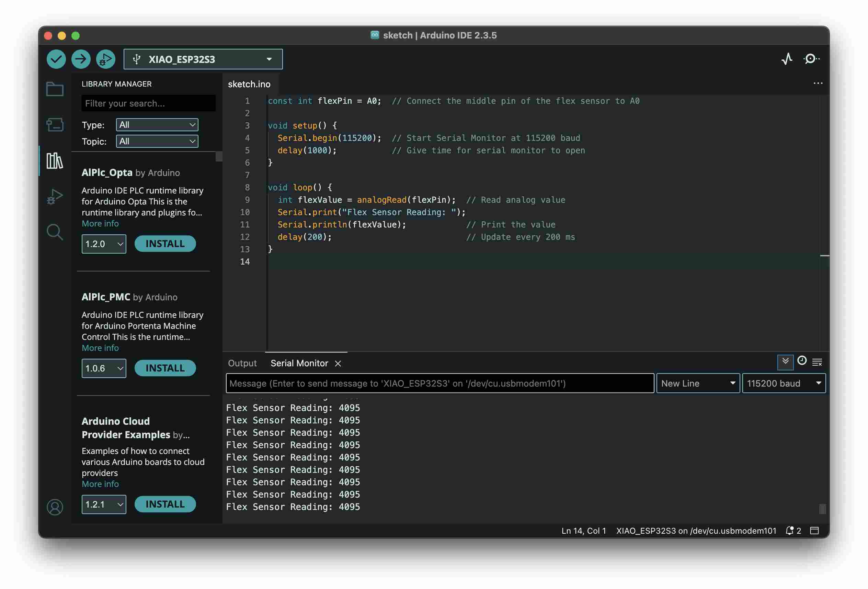Click the LIBRARY MANAGER panel heading
This screenshot has height=589, width=868.
(x=116, y=84)
